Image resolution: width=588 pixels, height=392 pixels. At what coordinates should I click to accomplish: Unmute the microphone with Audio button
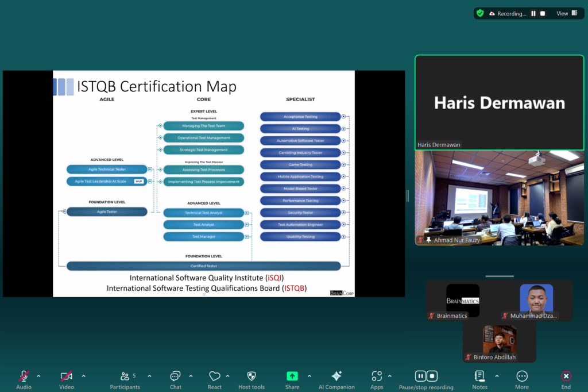coord(24,376)
